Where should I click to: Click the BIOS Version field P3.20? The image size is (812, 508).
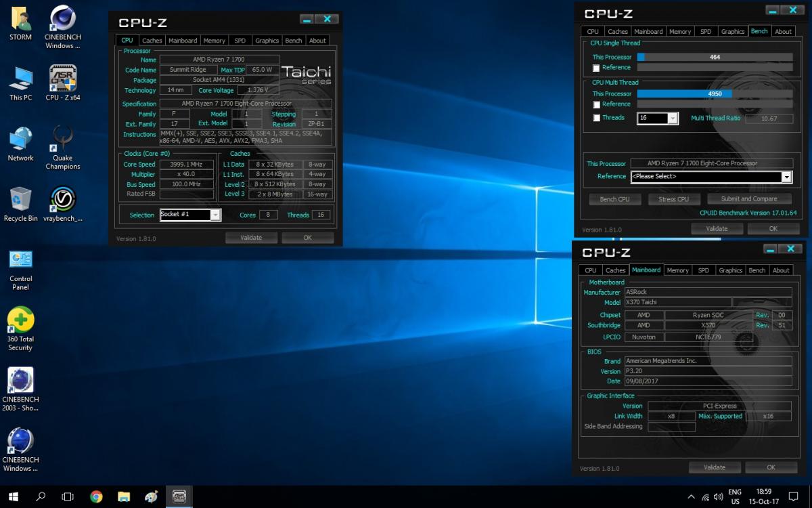pos(708,371)
